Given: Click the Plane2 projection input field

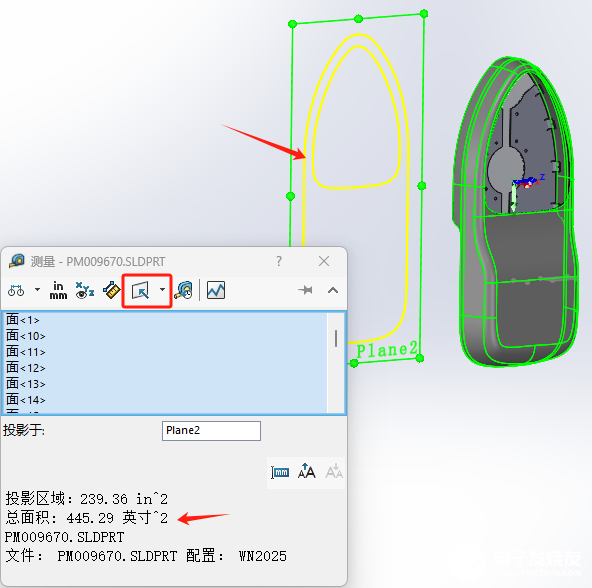Looking at the screenshot, I should (x=211, y=431).
